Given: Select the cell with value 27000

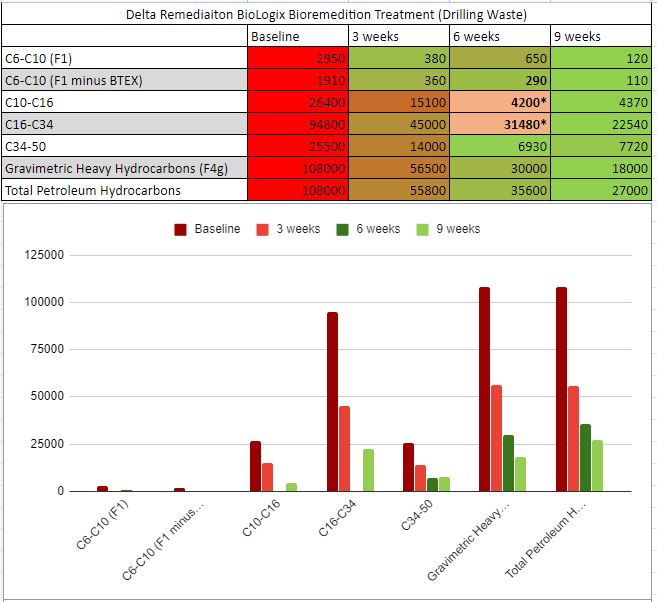Looking at the screenshot, I should pyautogui.click(x=601, y=190).
